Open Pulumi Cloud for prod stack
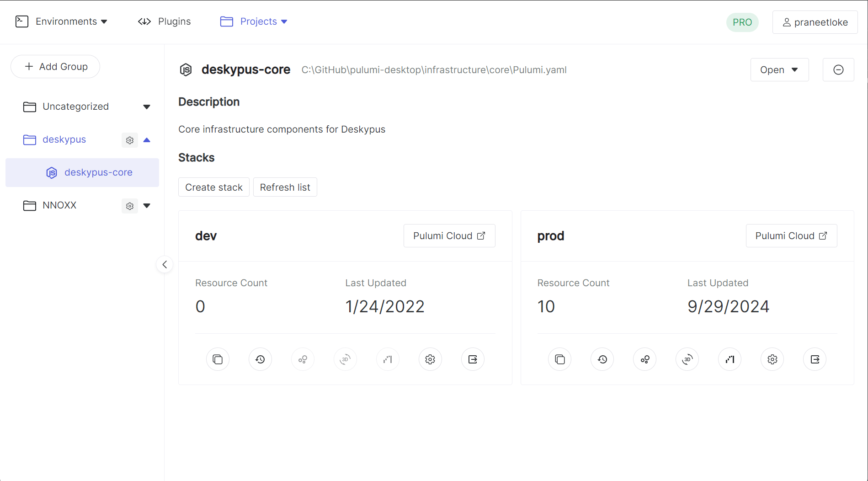 tap(791, 236)
